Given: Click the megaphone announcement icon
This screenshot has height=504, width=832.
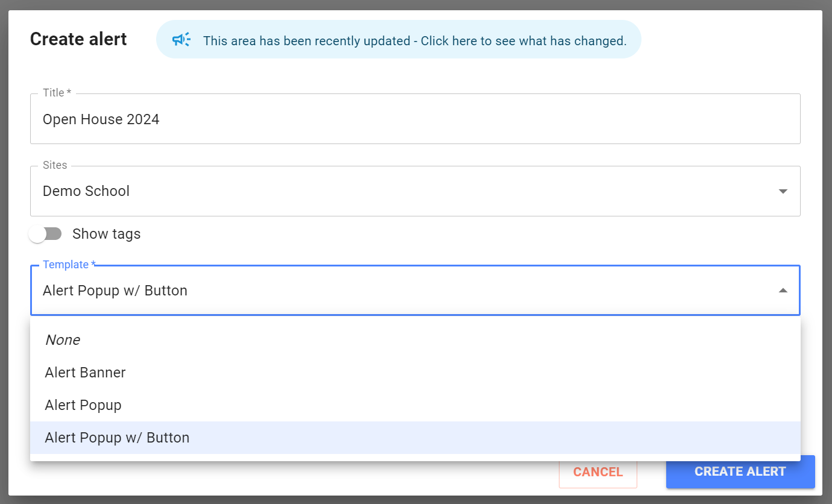Looking at the screenshot, I should coord(181,40).
